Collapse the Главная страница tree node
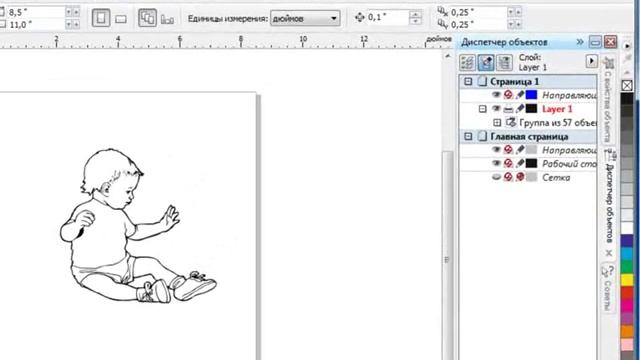Image resolution: width=640 pixels, height=360 pixels. [468, 136]
